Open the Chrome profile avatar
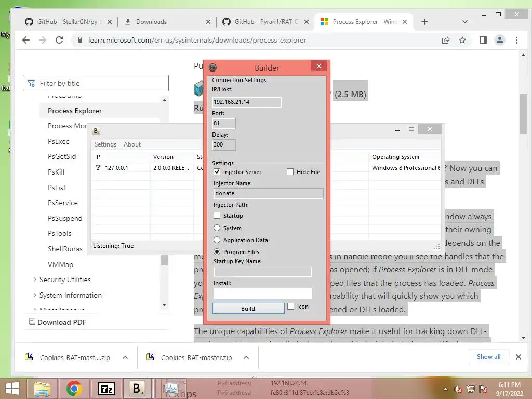This screenshot has width=532, height=399. point(499,40)
